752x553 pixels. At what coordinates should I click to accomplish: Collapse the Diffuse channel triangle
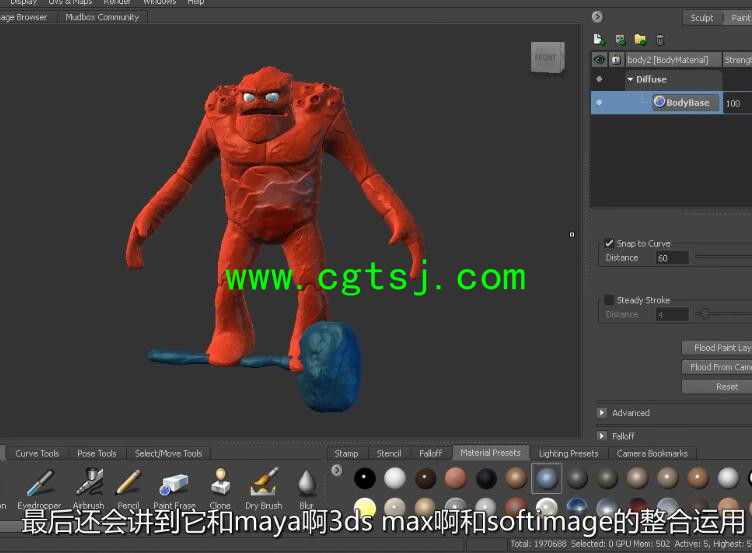tap(630, 79)
